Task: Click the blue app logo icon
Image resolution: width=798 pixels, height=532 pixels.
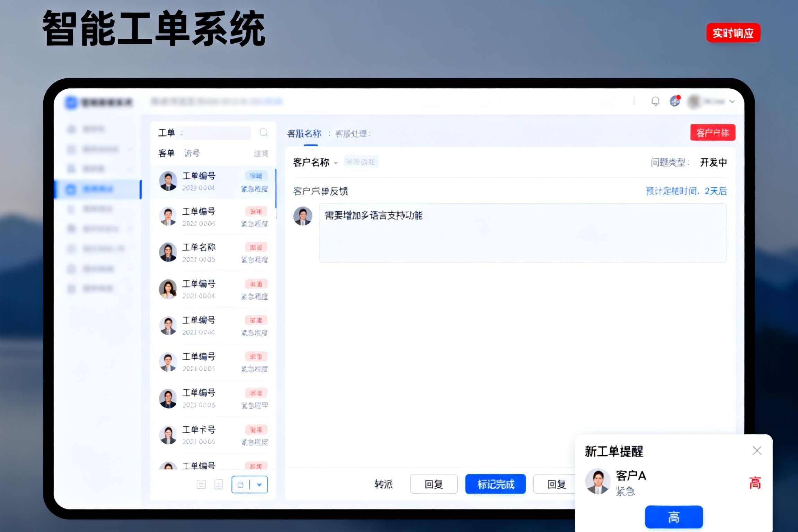Action: click(71, 103)
